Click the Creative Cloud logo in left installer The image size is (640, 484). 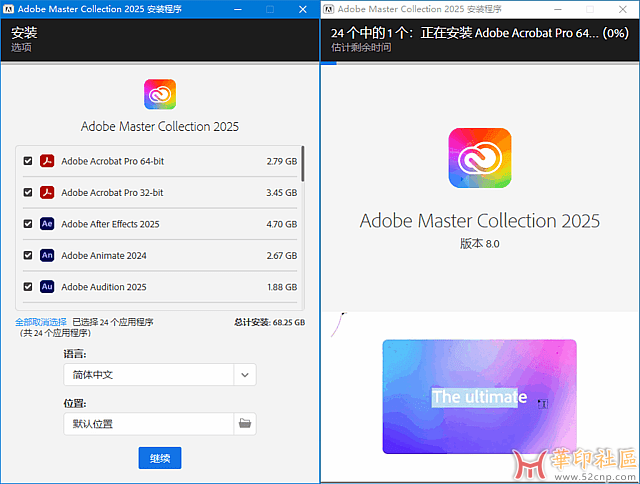click(160, 95)
